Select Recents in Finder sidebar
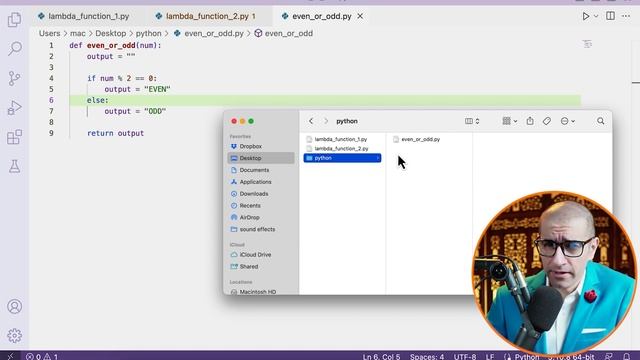This screenshot has height=360, width=640. tap(261, 205)
